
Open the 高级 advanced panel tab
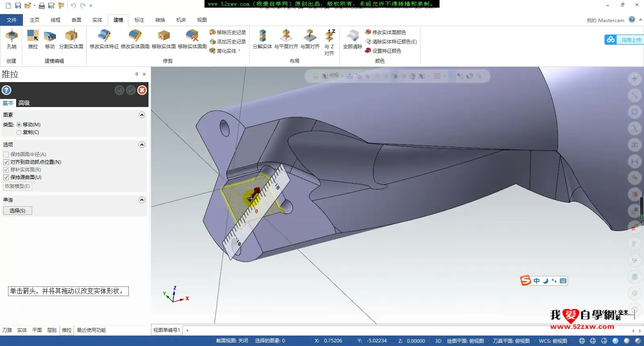(x=24, y=103)
